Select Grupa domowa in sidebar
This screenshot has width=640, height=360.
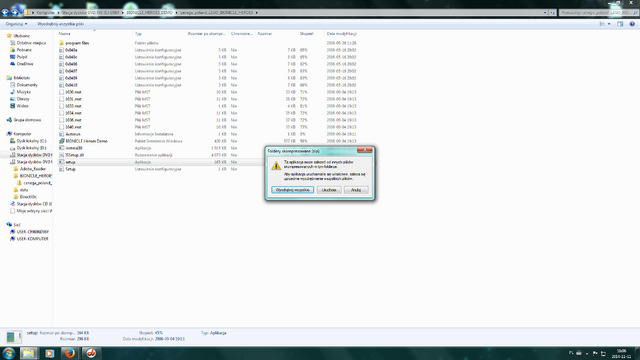tap(27, 120)
